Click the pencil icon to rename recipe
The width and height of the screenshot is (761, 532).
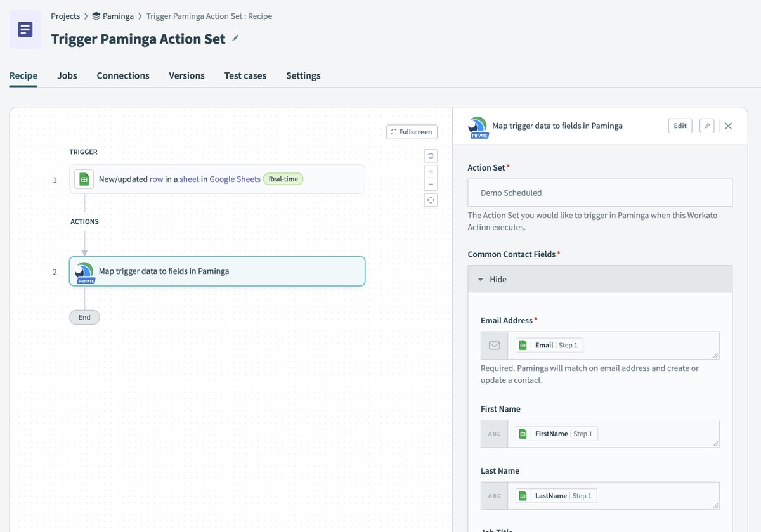coord(235,39)
